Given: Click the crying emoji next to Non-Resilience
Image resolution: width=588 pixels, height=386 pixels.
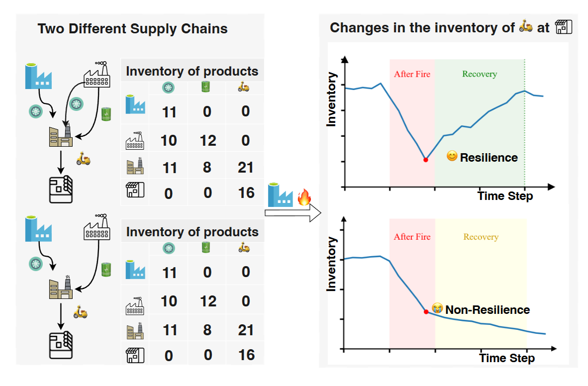Looking at the screenshot, I should coord(437,309).
